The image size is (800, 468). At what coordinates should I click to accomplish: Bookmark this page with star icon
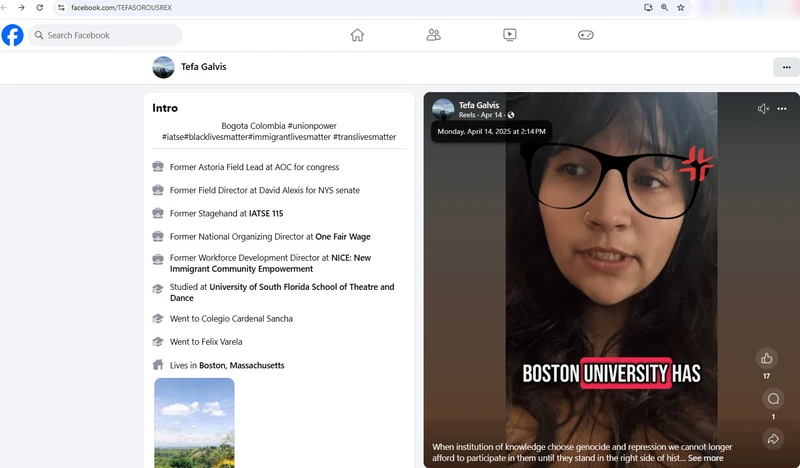(x=681, y=8)
